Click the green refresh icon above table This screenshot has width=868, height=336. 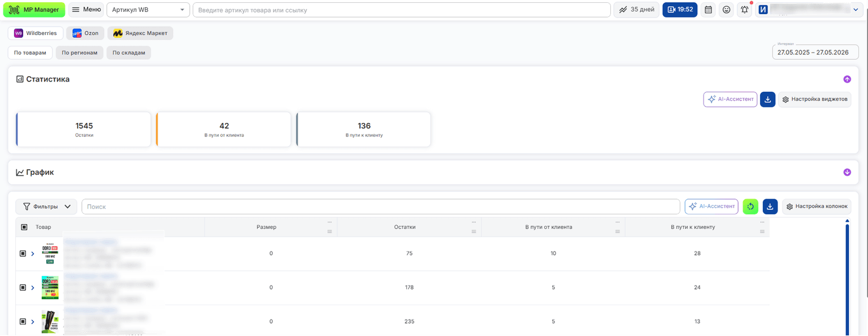click(750, 206)
